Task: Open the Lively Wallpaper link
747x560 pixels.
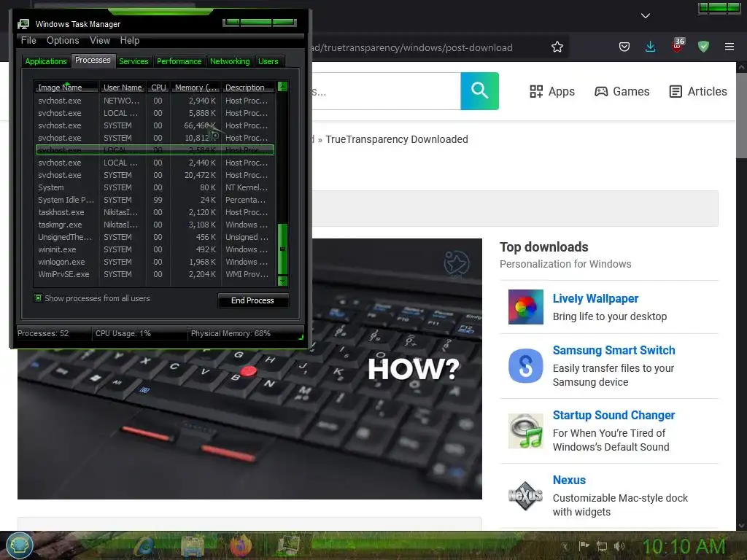Action: (x=595, y=298)
